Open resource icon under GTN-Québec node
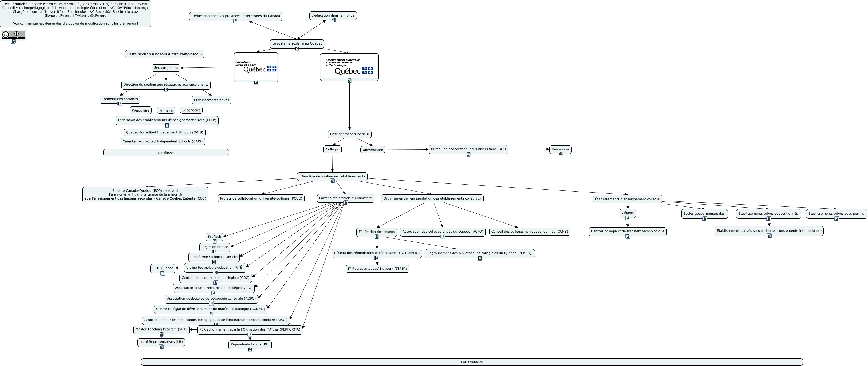868x366 pixels. click(163, 273)
